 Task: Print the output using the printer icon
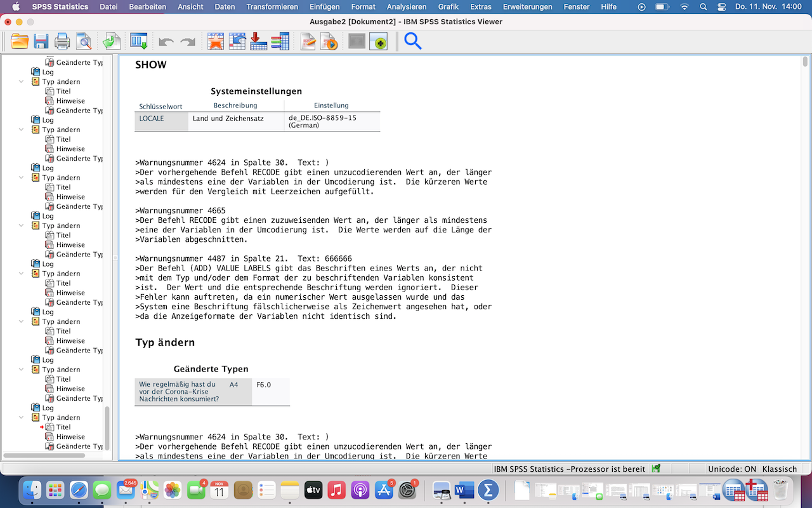pyautogui.click(x=62, y=42)
